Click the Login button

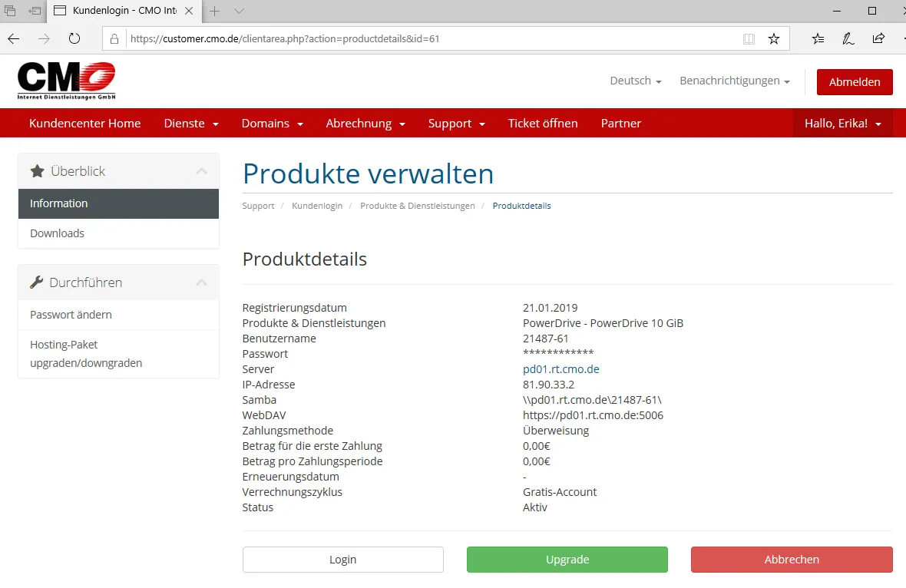point(342,559)
